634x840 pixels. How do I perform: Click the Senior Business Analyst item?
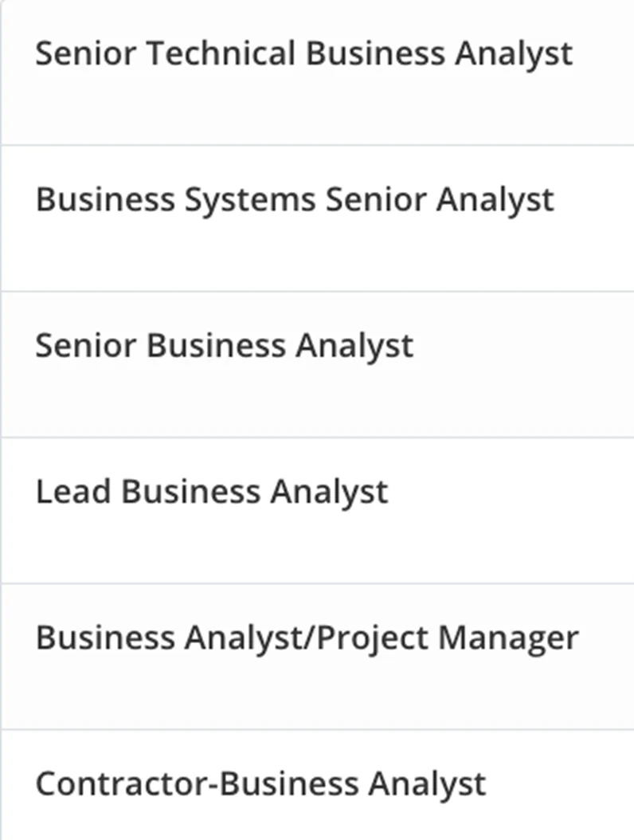pyautogui.click(x=224, y=346)
